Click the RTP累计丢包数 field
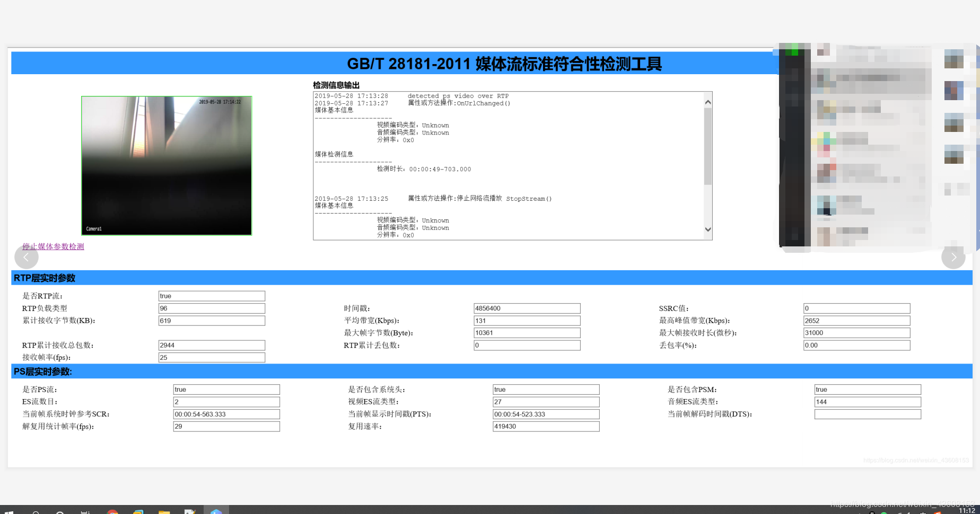This screenshot has width=980, height=514. pyautogui.click(x=527, y=345)
